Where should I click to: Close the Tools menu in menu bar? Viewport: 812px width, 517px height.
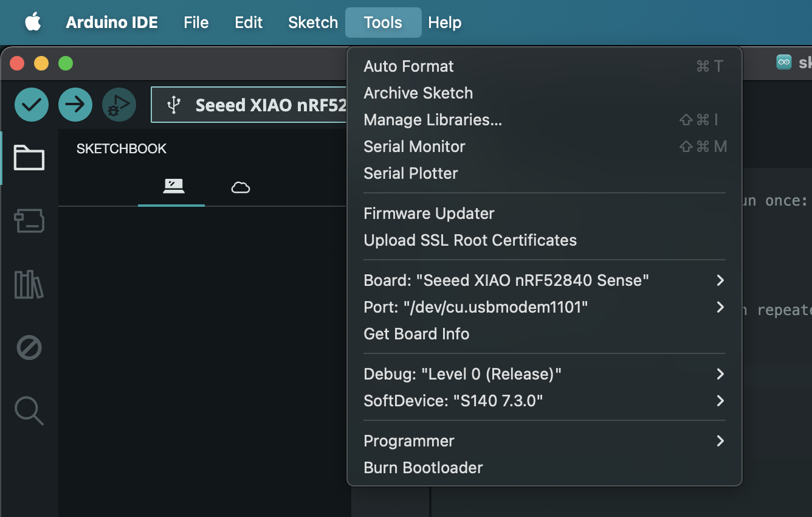tap(383, 23)
